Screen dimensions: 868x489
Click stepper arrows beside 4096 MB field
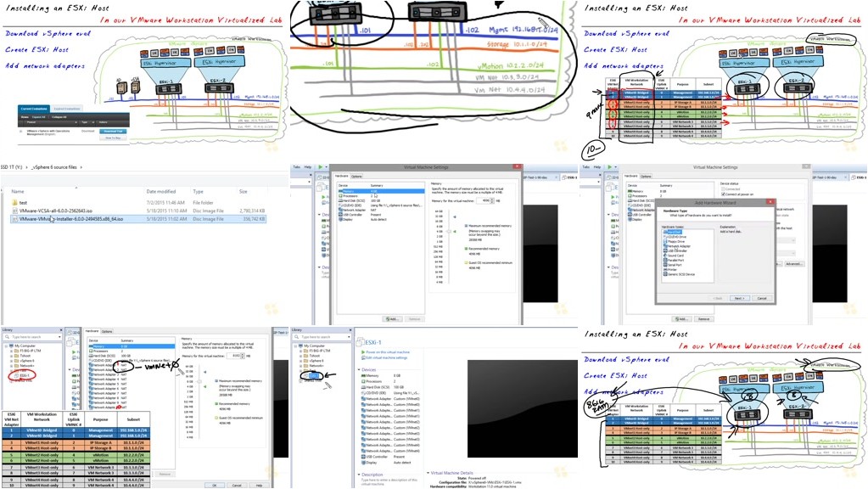coord(493,200)
